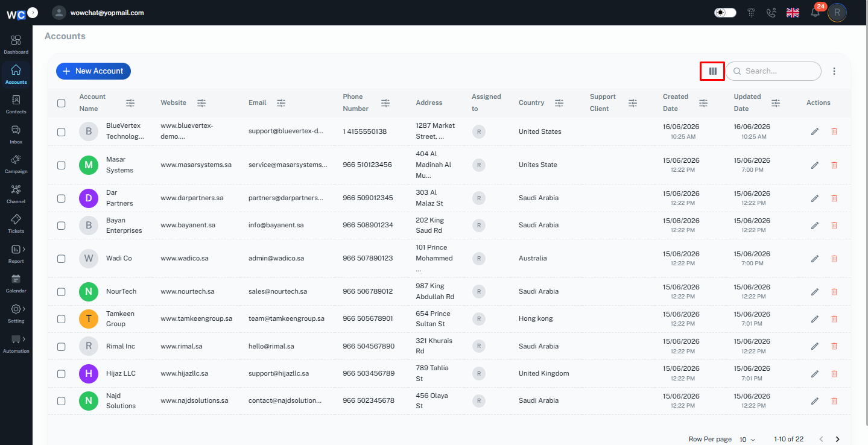The width and height of the screenshot is (868, 445).
Task: Click Dar Partners assigned R badge
Action: [x=478, y=198]
